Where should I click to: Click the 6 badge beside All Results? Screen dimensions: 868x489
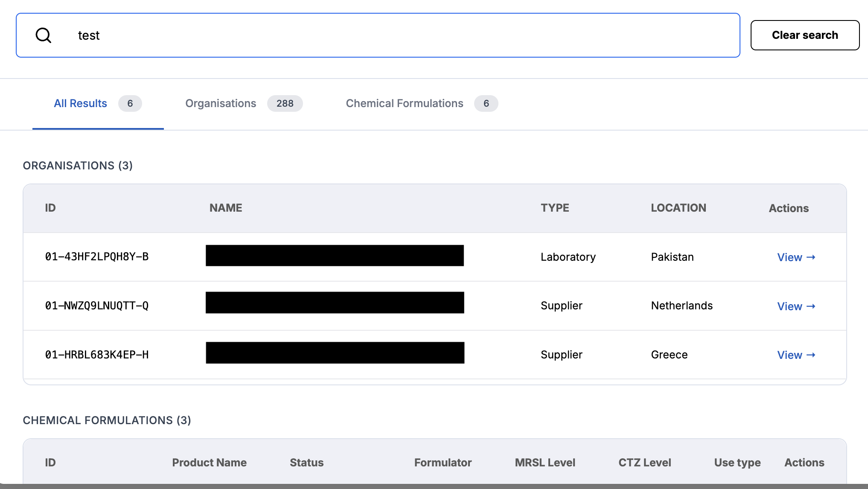tap(130, 103)
